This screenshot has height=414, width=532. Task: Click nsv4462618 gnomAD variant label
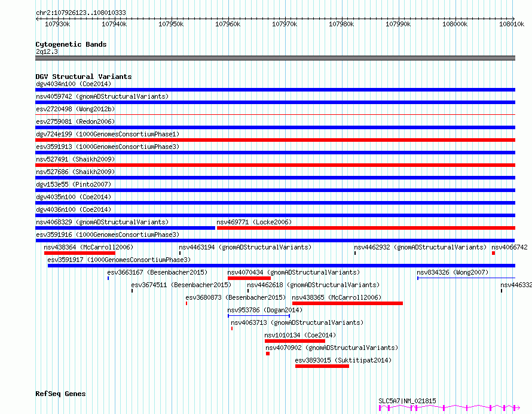[x=313, y=285]
